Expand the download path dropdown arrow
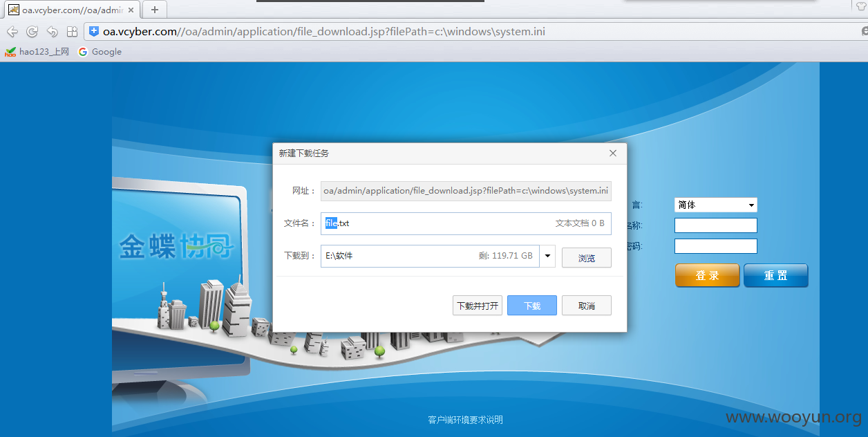 547,256
